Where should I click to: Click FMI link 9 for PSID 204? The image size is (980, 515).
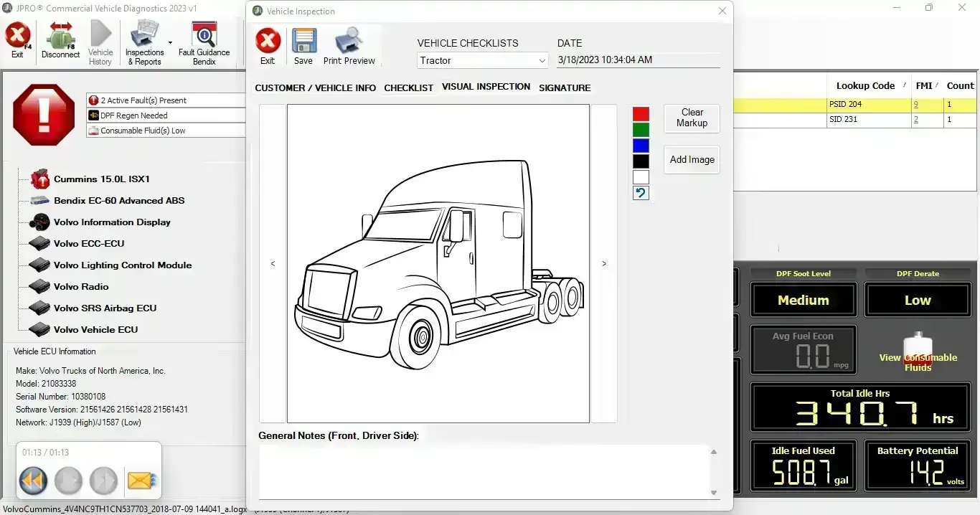pos(915,105)
